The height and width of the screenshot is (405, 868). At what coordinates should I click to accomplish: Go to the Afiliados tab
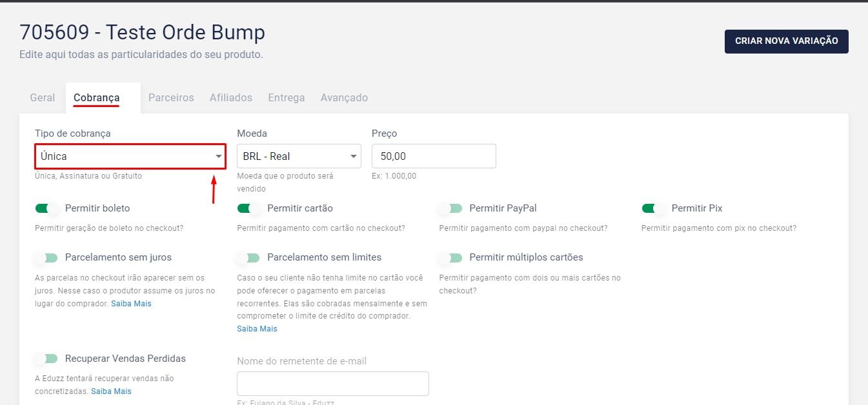click(x=231, y=98)
